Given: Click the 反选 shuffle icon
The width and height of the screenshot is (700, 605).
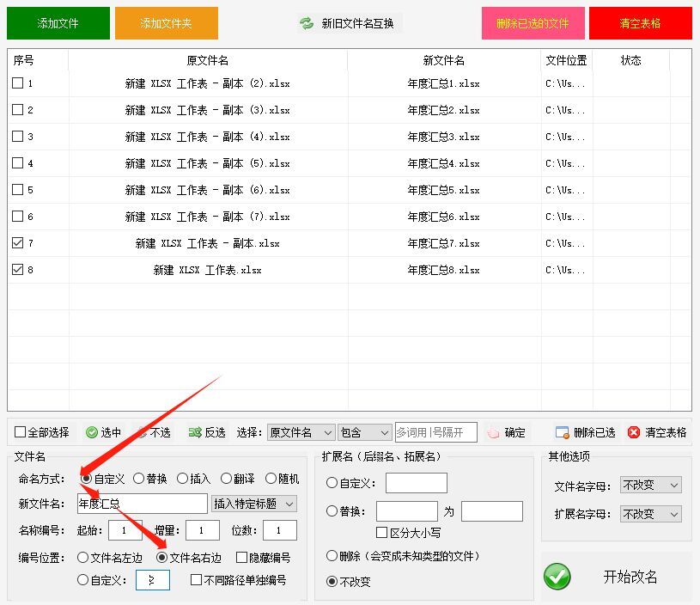Looking at the screenshot, I should pos(195,432).
